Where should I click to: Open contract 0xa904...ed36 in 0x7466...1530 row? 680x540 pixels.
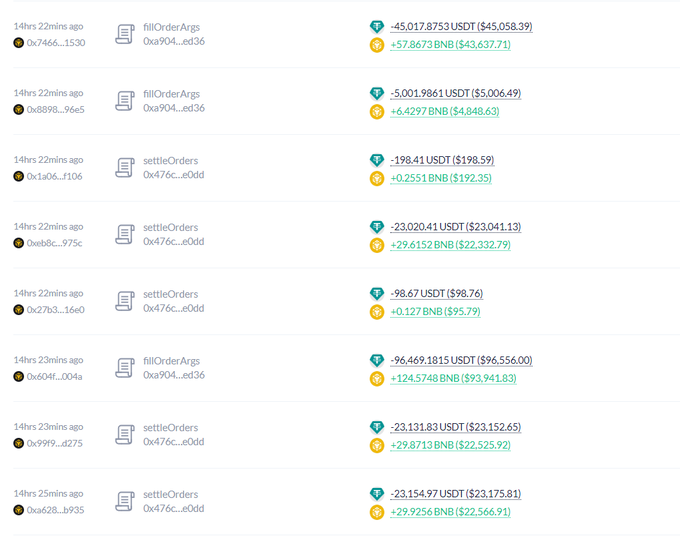[x=174, y=41]
